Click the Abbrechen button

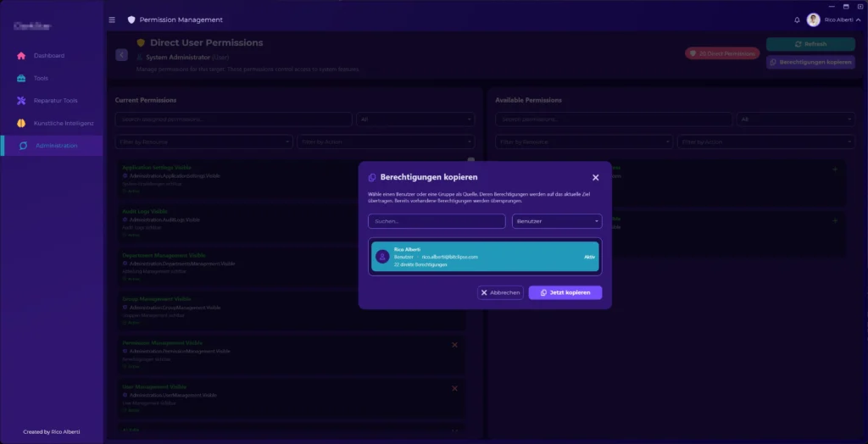[x=500, y=293]
